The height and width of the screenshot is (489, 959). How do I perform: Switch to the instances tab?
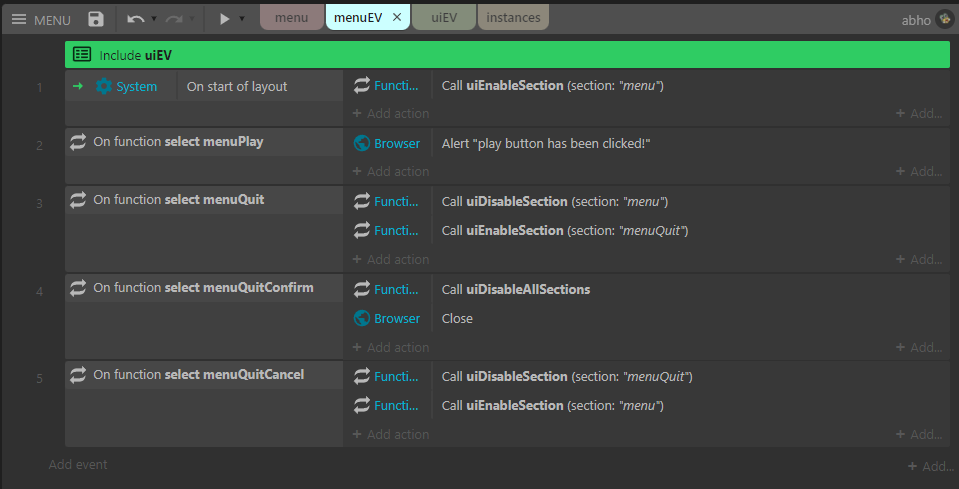(513, 18)
